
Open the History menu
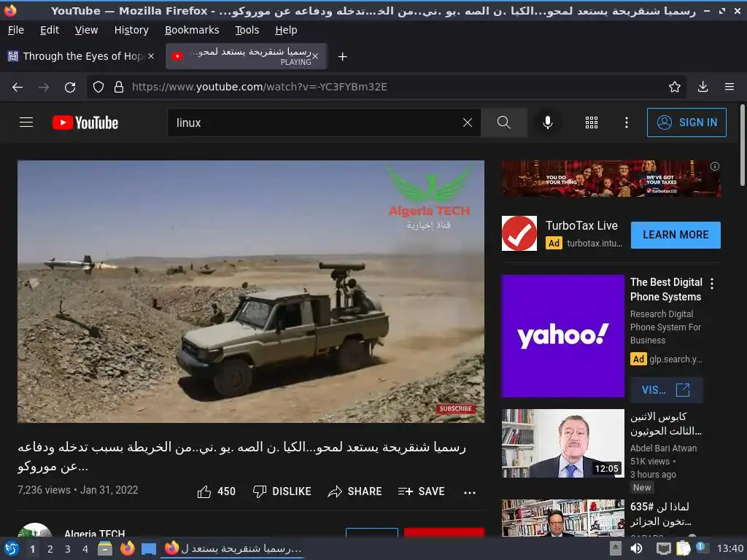[131, 30]
